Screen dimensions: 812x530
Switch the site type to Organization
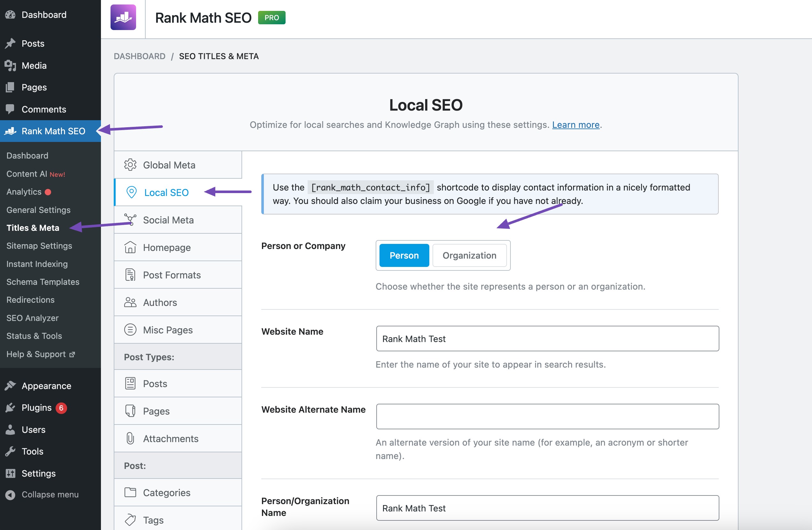[x=469, y=255]
